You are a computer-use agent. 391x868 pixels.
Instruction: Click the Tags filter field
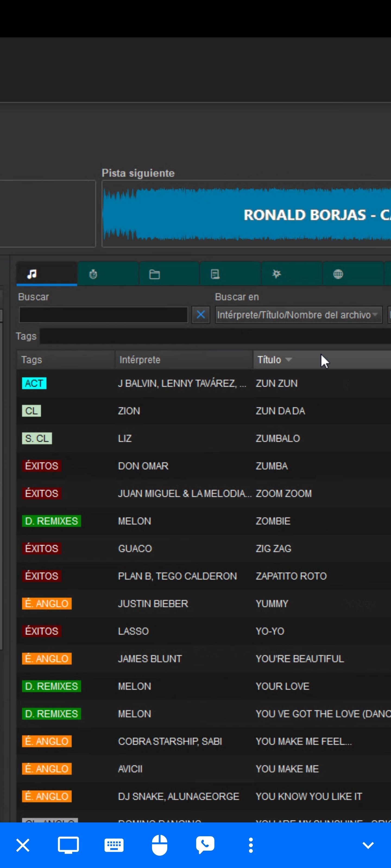tap(215, 336)
